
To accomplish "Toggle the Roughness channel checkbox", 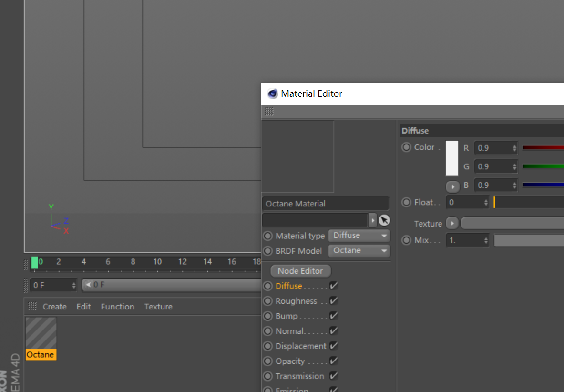I will tap(334, 300).
